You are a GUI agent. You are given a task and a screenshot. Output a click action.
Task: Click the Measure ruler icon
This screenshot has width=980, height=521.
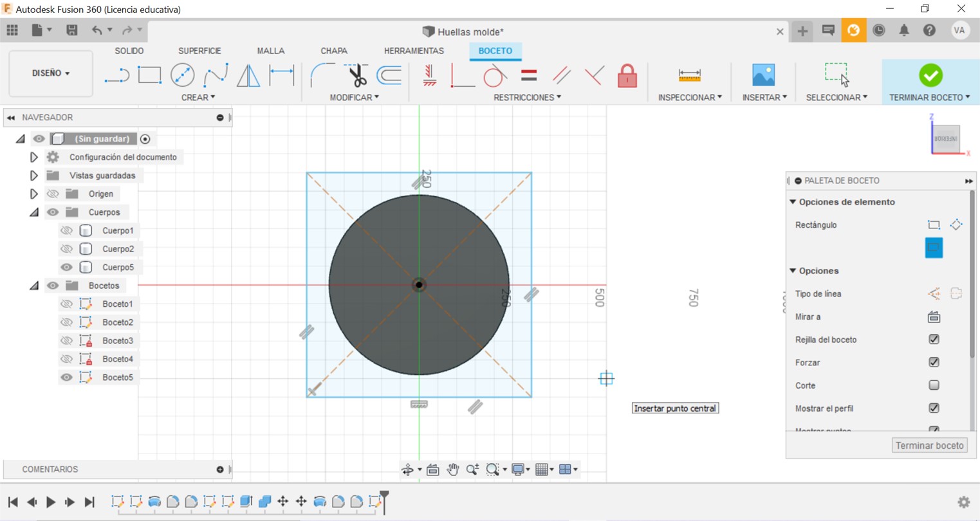tap(689, 75)
